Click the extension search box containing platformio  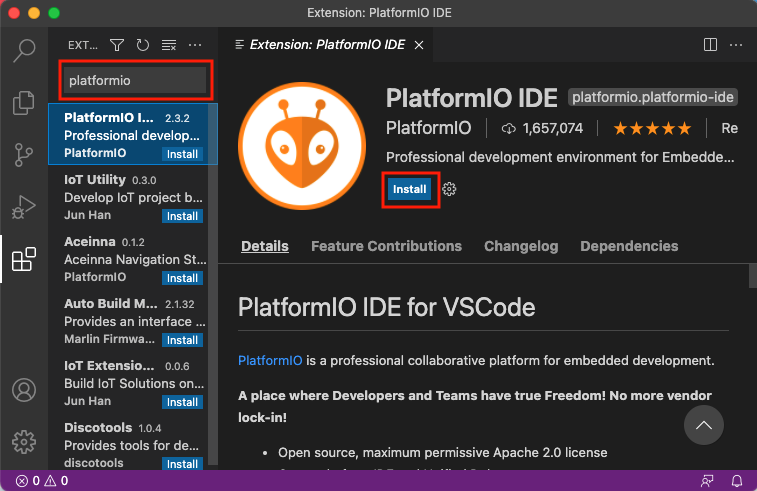(135, 80)
